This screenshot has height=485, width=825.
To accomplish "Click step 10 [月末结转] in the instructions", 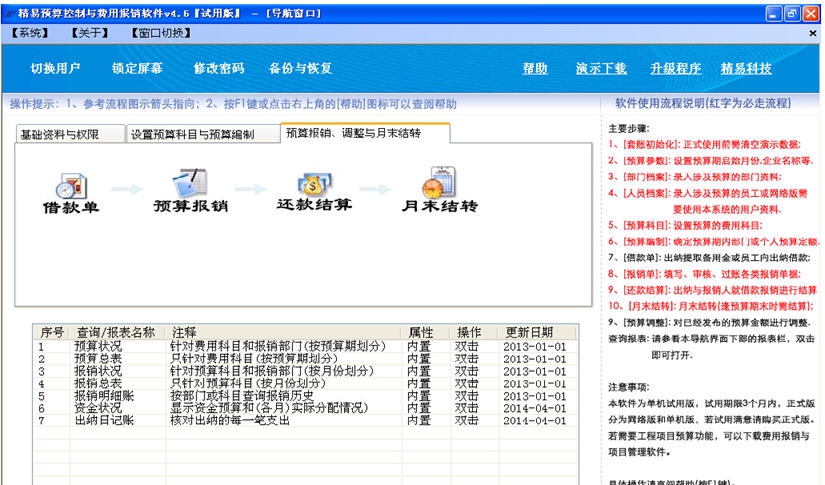I will pos(711,306).
